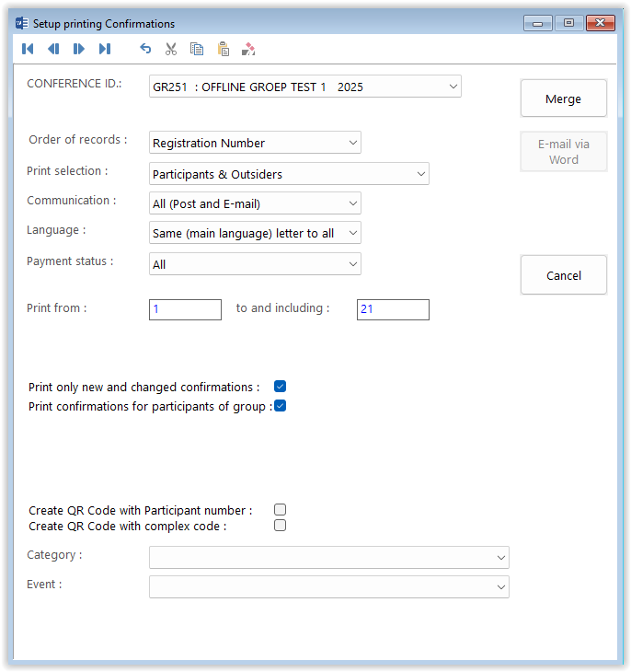Enable 'Create QR Code with complex code'

click(x=281, y=526)
